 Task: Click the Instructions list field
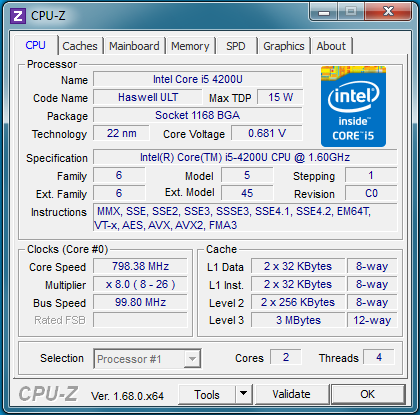(x=245, y=218)
